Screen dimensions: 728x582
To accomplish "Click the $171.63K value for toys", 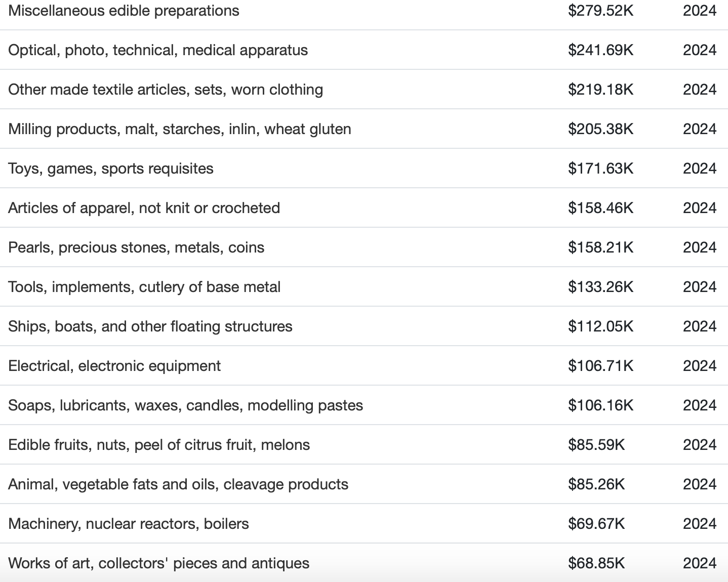I will (600, 169).
